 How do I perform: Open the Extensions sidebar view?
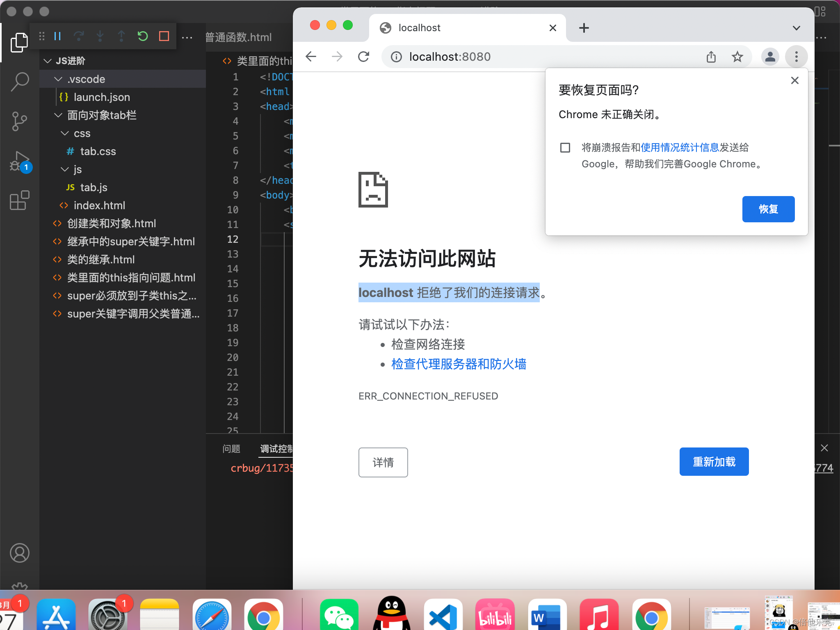pos(19,201)
